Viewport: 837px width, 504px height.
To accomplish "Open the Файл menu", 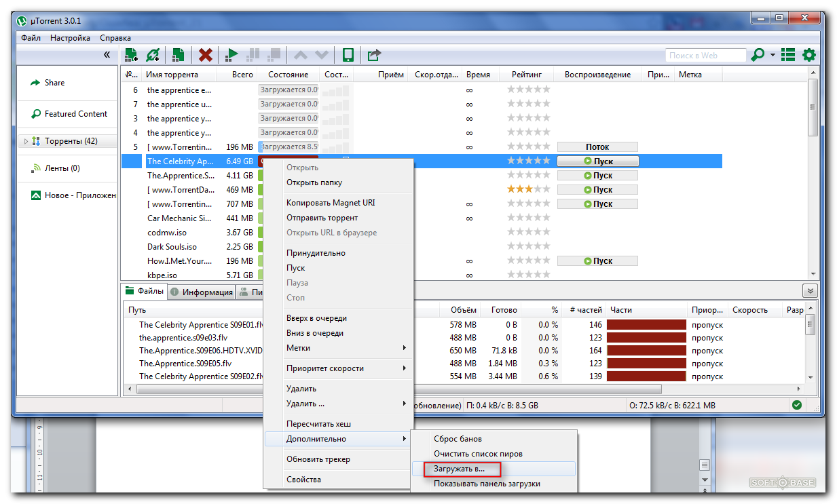I will tap(31, 38).
